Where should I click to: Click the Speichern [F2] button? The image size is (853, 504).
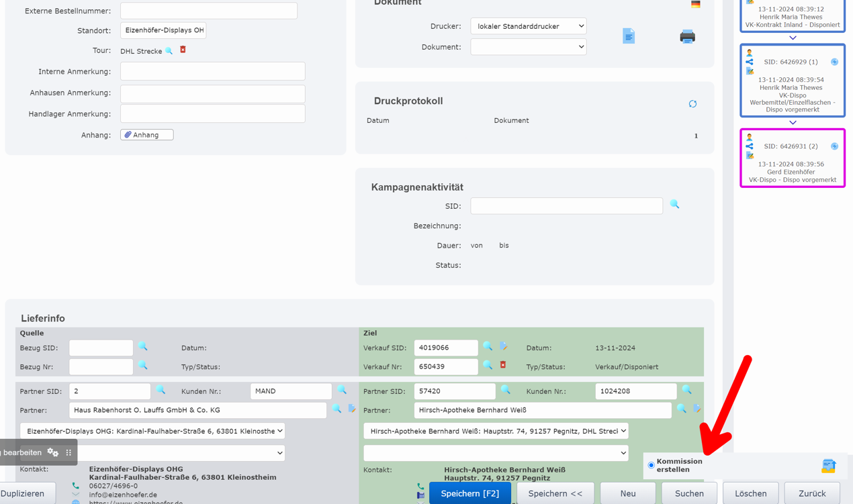pyautogui.click(x=469, y=493)
